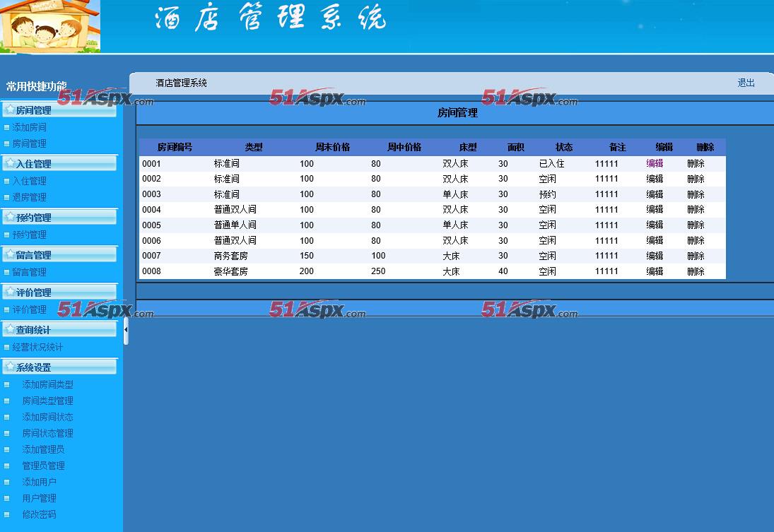The height and width of the screenshot is (532, 774).
Task: Click the star icon beside 预约管理 header
Action: [9, 217]
